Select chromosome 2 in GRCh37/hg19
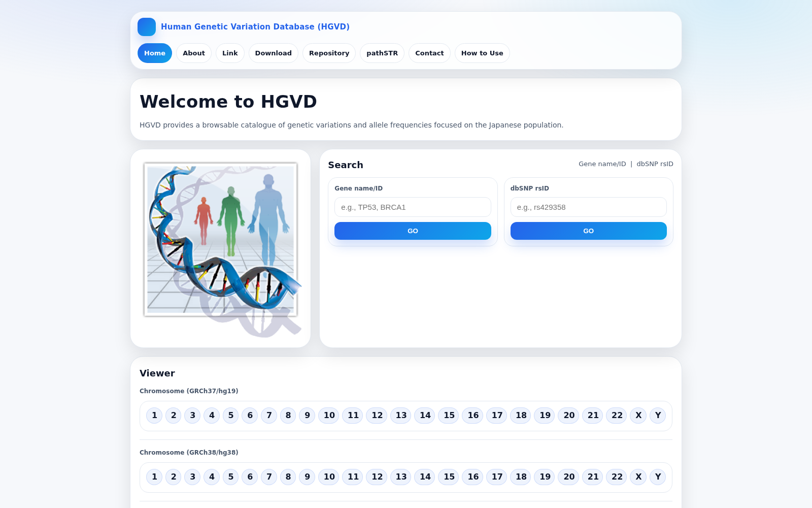 coord(174,416)
